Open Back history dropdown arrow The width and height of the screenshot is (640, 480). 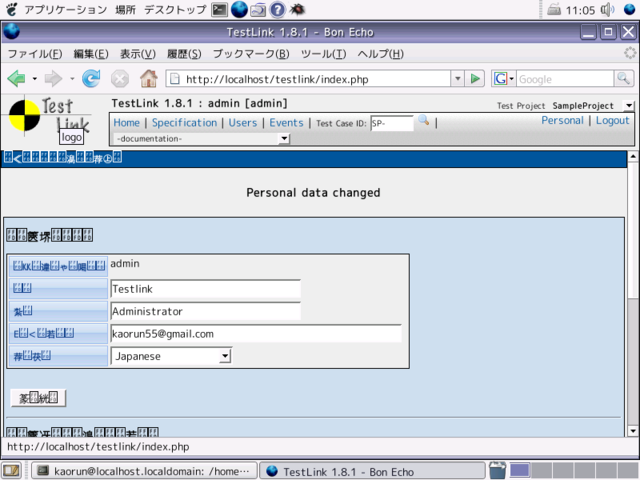pos(35,78)
